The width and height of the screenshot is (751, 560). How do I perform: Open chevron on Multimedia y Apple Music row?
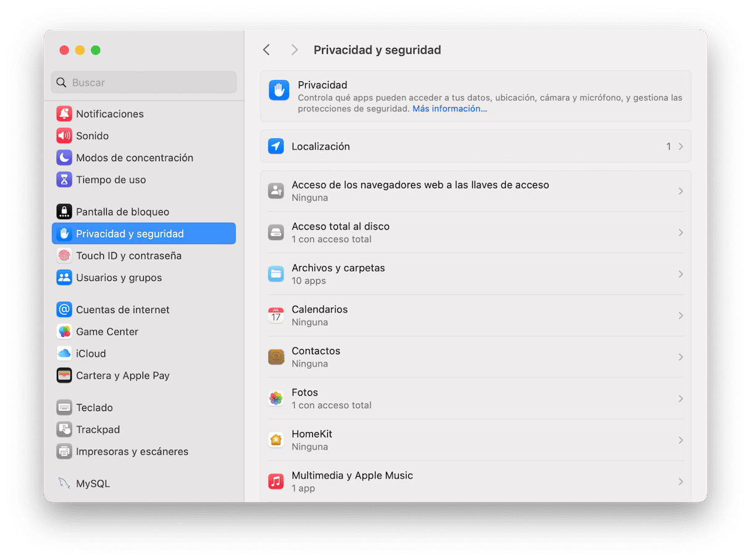coord(681,481)
